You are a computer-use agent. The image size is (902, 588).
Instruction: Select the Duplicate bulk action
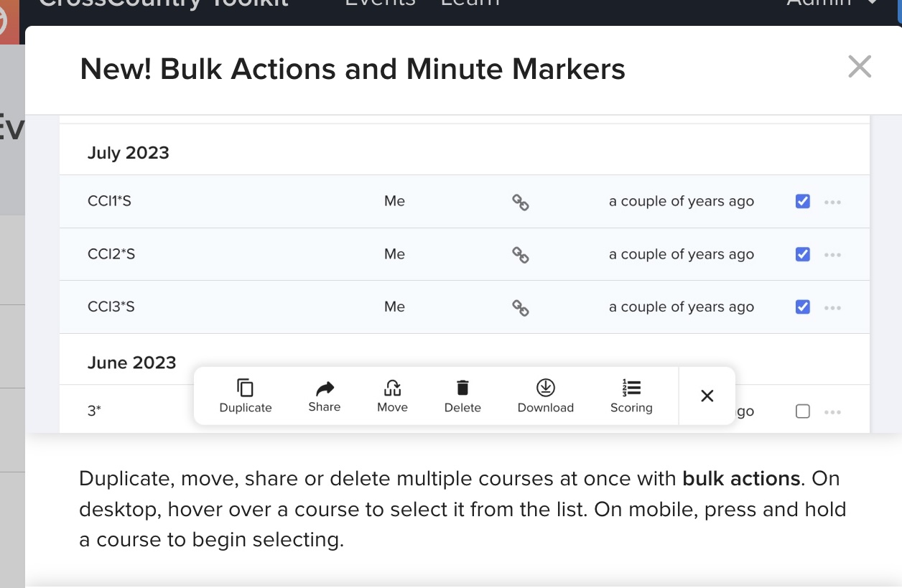(x=245, y=396)
